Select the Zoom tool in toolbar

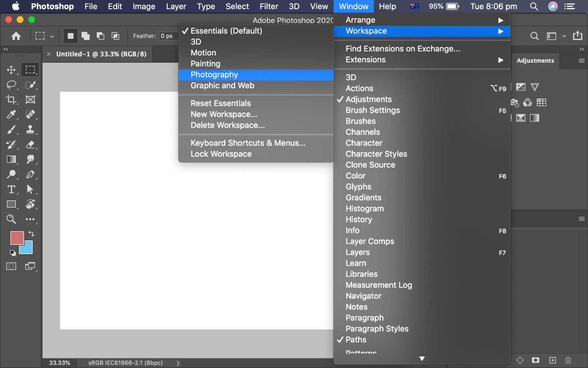point(11,219)
